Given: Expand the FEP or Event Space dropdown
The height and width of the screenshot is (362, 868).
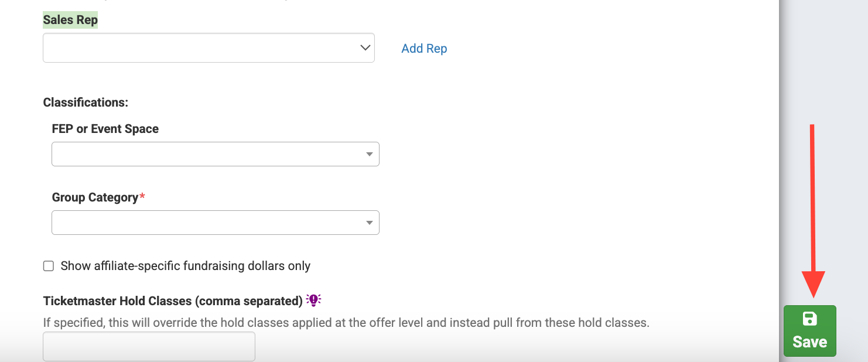Looking at the screenshot, I should (216, 154).
